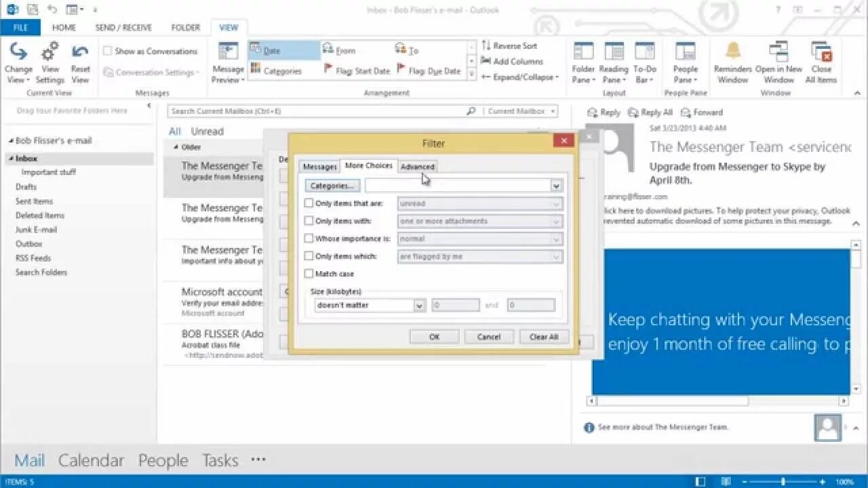This screenshot has width=868, height=488.
Task: Arrange by Flag: Start Date
Action: coord(356,70)
